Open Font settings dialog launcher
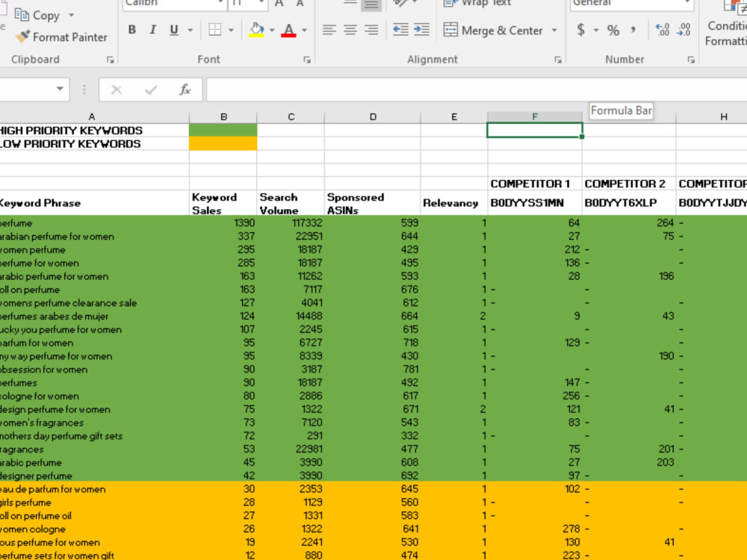The height and width of the screenshot is (560, 747). (307, 60)
